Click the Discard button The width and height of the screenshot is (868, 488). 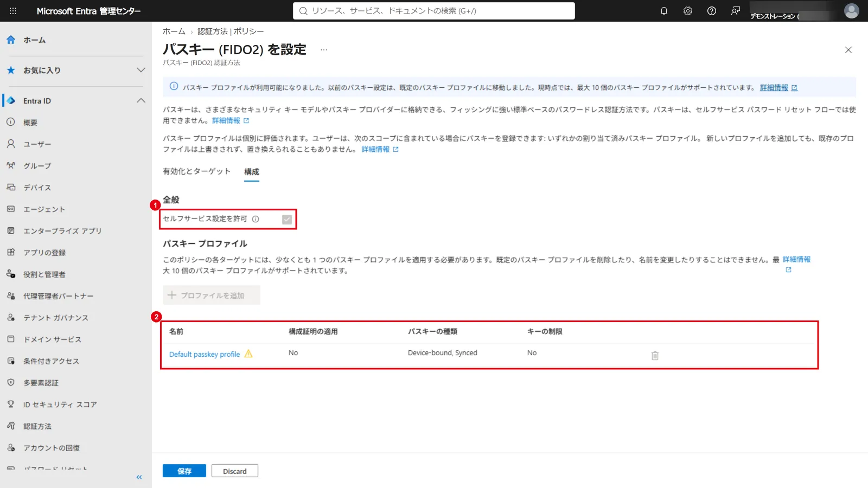(235, 471)
